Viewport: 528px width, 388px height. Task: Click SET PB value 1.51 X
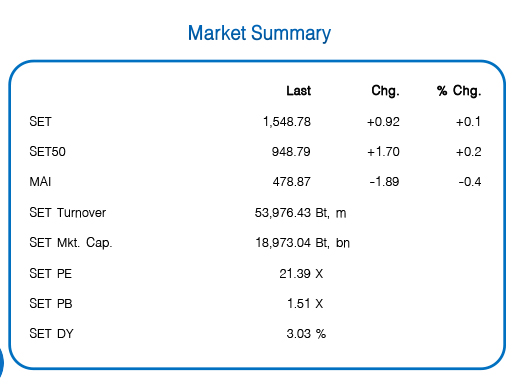point(305,303)
